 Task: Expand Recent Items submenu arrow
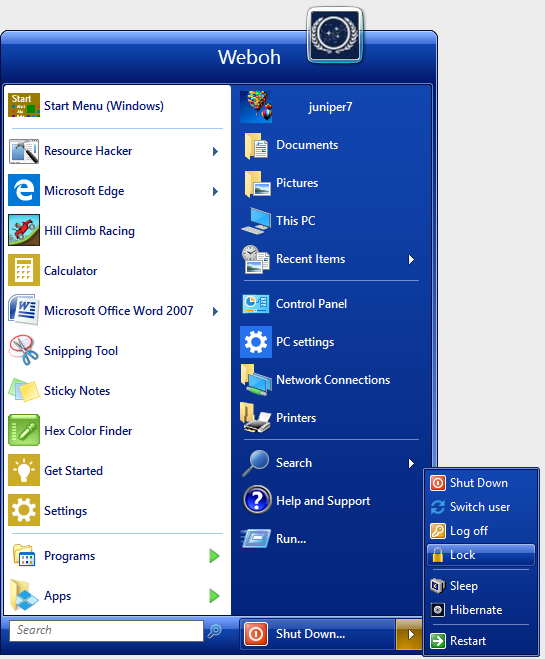(411, 260)
